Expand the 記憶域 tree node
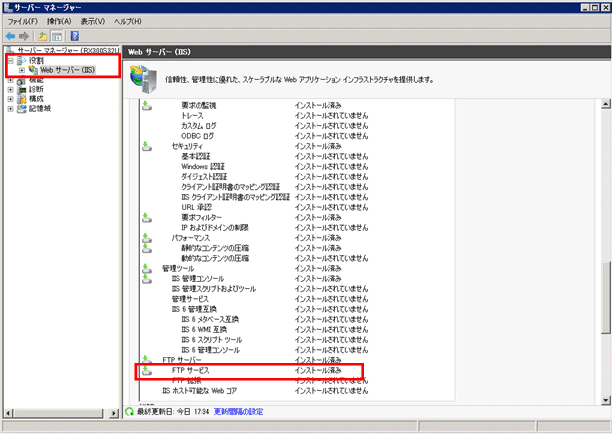This screenshot has height=434, width=612. point(11,108)
